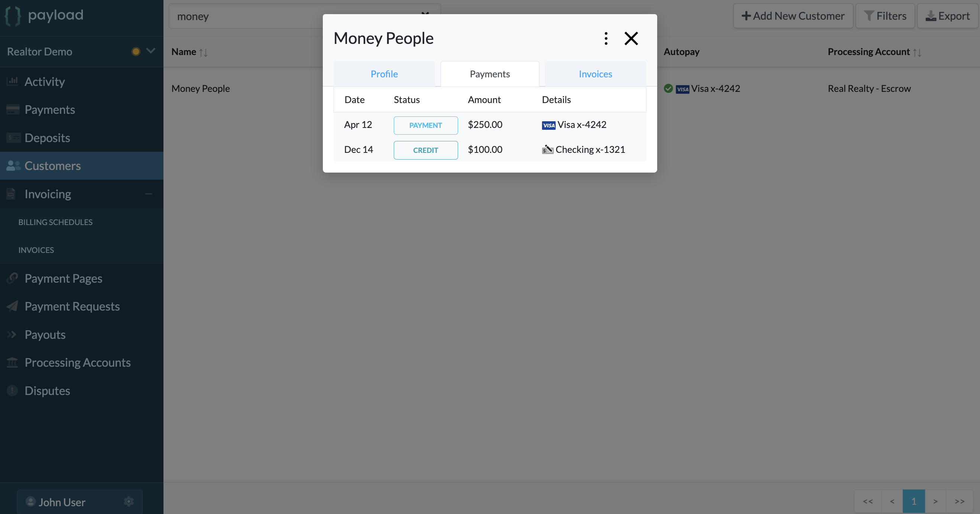Click the Payouts double-chevron icon
Viewport: 980px width, 514px height.
point(13,334)
